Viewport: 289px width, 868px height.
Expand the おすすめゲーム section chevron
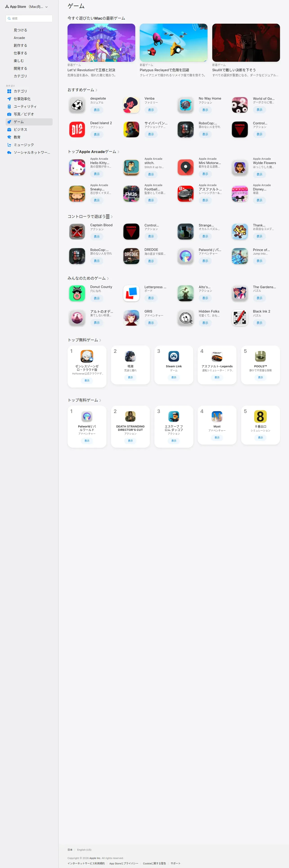pyautogui.click(x=96, y=90)
